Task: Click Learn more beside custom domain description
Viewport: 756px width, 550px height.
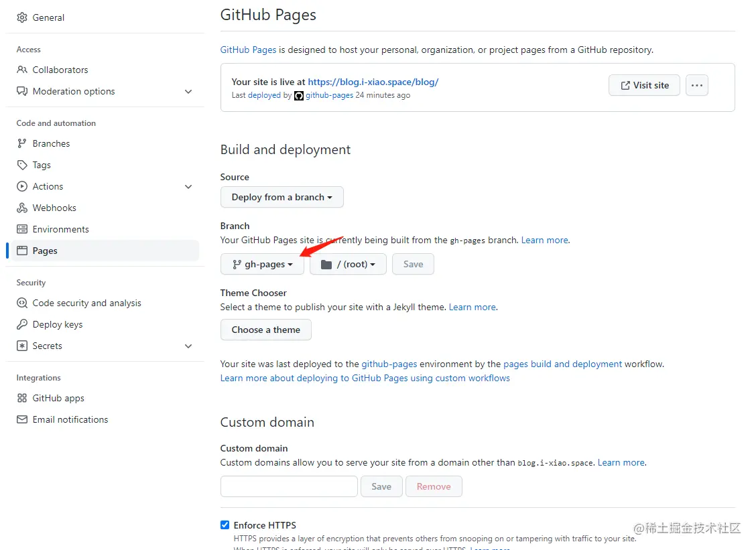Action: [621, 463]
